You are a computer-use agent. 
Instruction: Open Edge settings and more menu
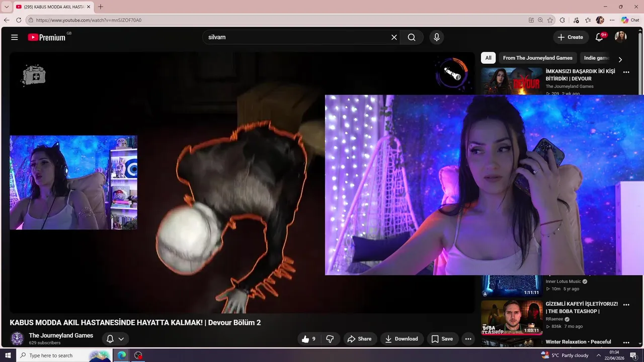click(x=612, y=20)
